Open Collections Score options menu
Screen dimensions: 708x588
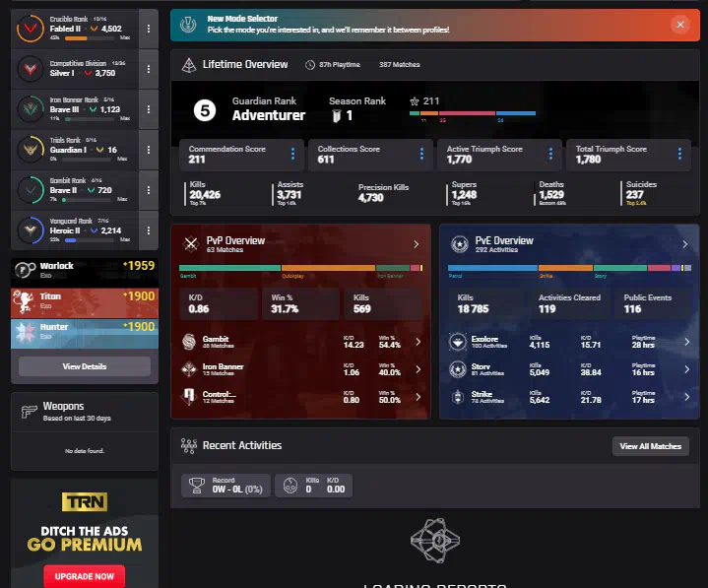click(421, 154)
